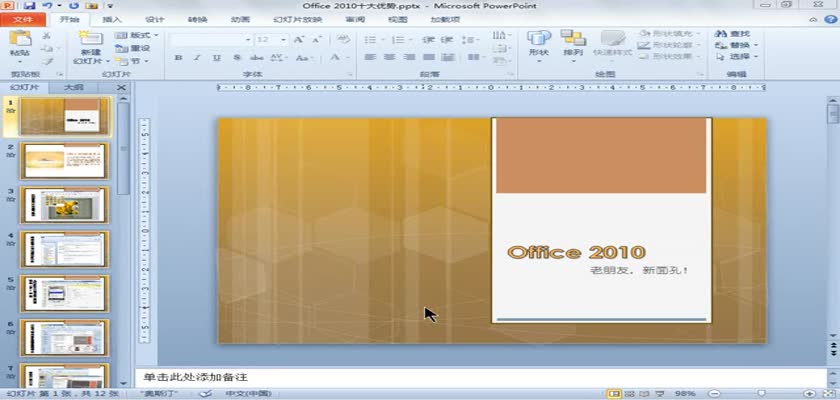Select slide 5 thumbnail
This screenshot has height=400, width=840.
(x=64, y=293)
